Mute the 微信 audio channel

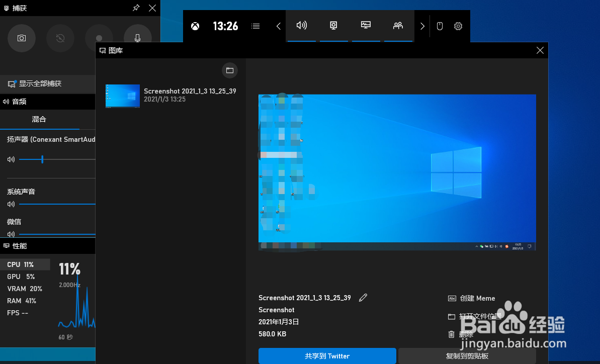tap(11, 234)
